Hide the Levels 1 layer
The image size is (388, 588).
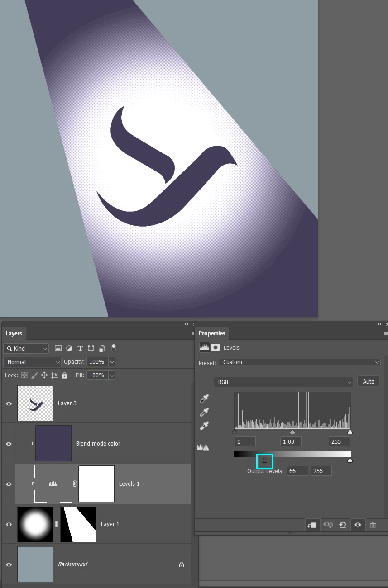coord(9,484)
